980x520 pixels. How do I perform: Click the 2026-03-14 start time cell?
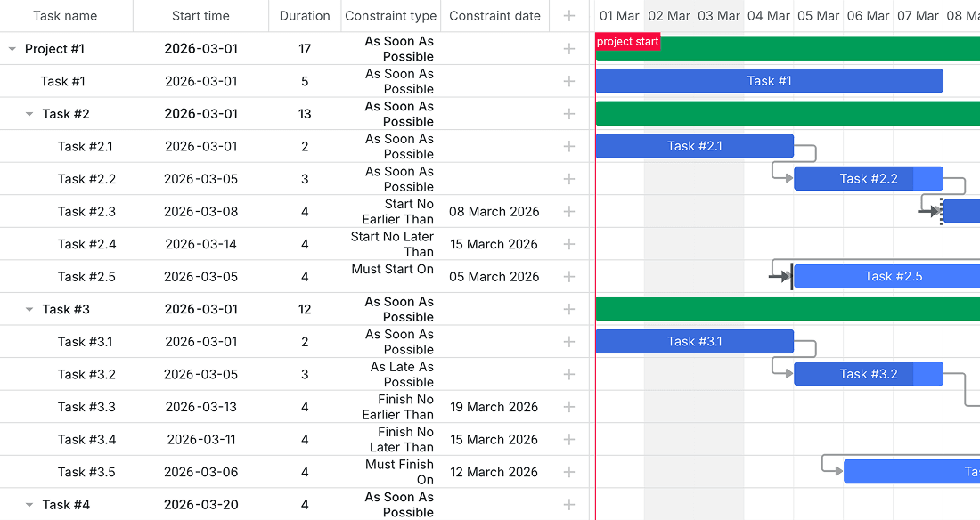tap(200, 244)
